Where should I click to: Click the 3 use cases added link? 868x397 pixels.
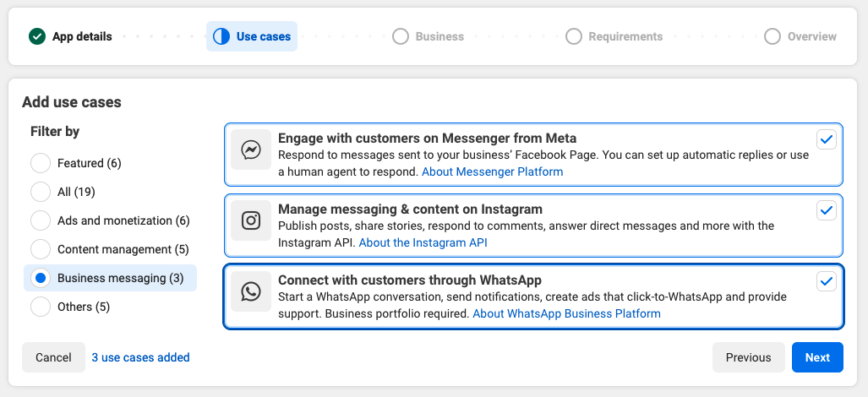(140, 357)
